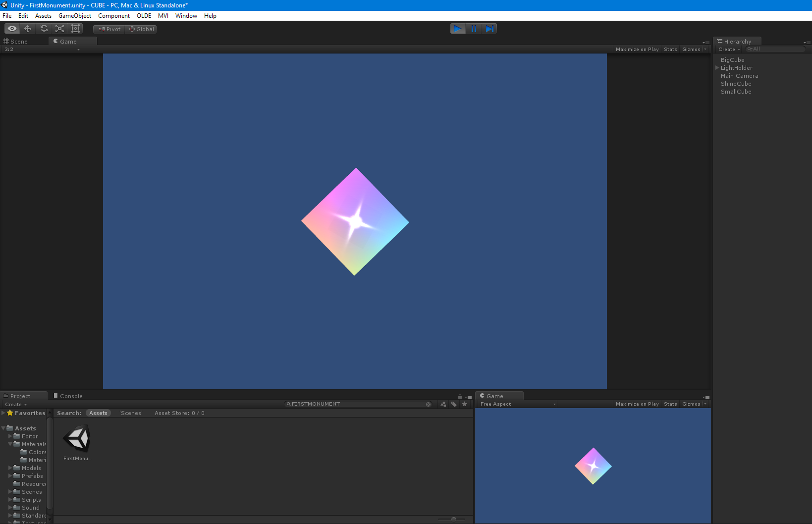Select the Colors folder
Image resolution: width=812 pixels, height=524 pixels.
click(33, 452)
